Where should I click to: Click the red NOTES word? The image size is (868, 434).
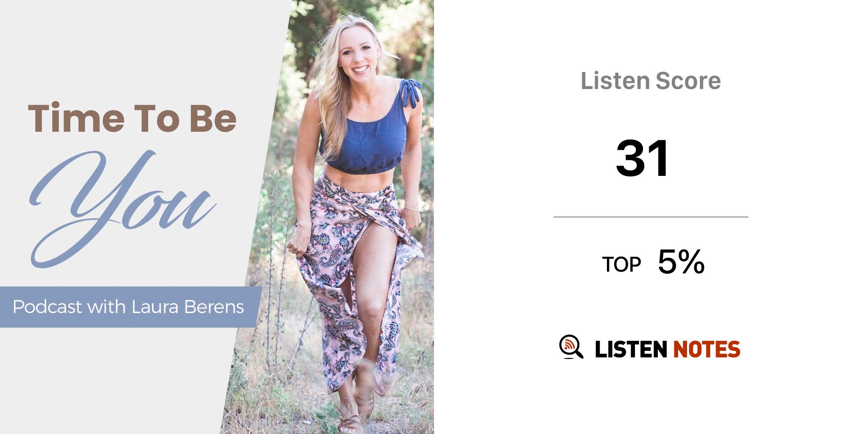point(707,350)
